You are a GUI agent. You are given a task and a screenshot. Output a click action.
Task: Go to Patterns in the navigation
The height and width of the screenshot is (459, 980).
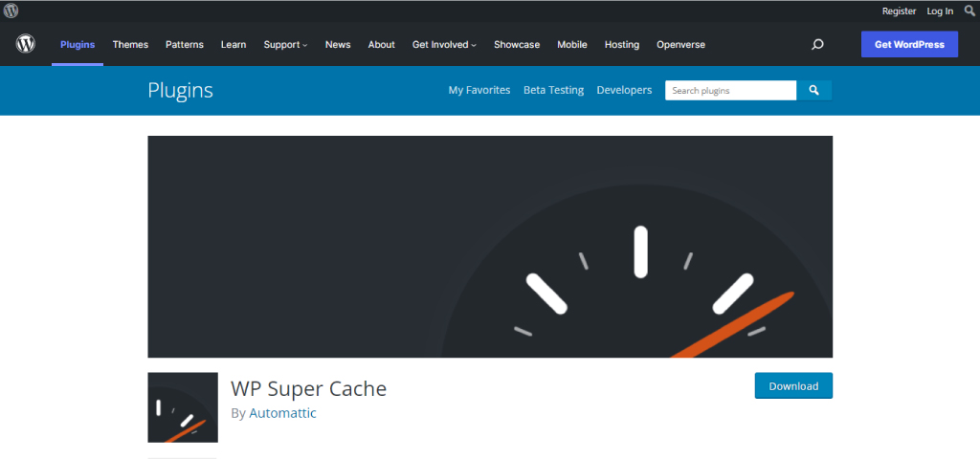click(x=185, y=44)
